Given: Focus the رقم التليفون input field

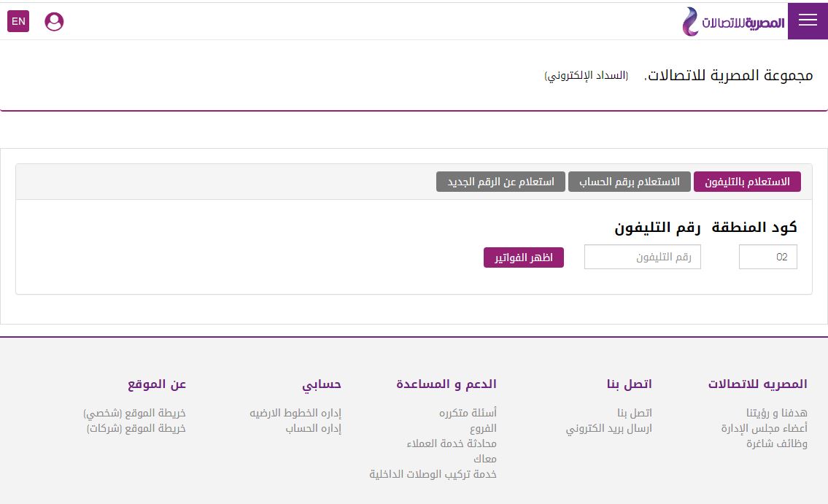Looking at the screenshot, I should click(642, 257).
